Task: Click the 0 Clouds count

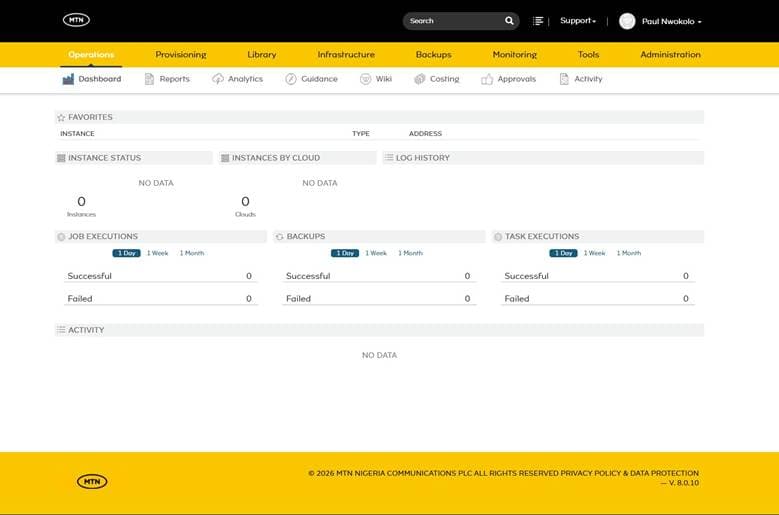Action: click(245, 206)
